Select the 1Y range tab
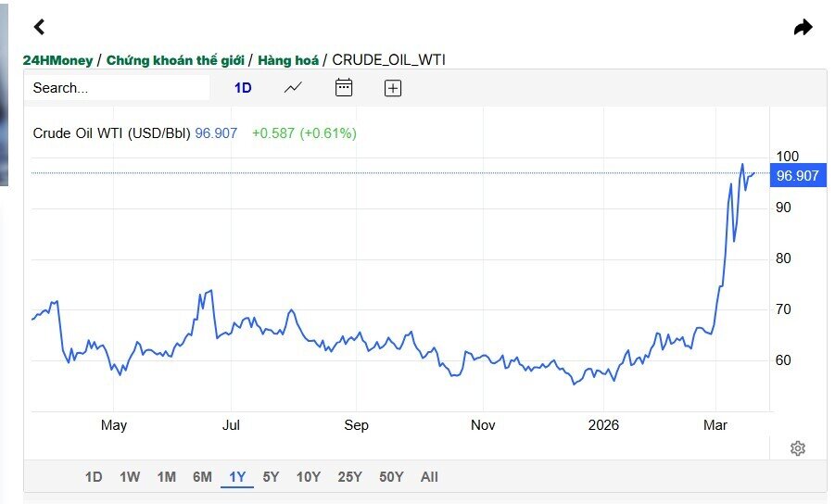835x504 pixels. click(x=237, y=477)
